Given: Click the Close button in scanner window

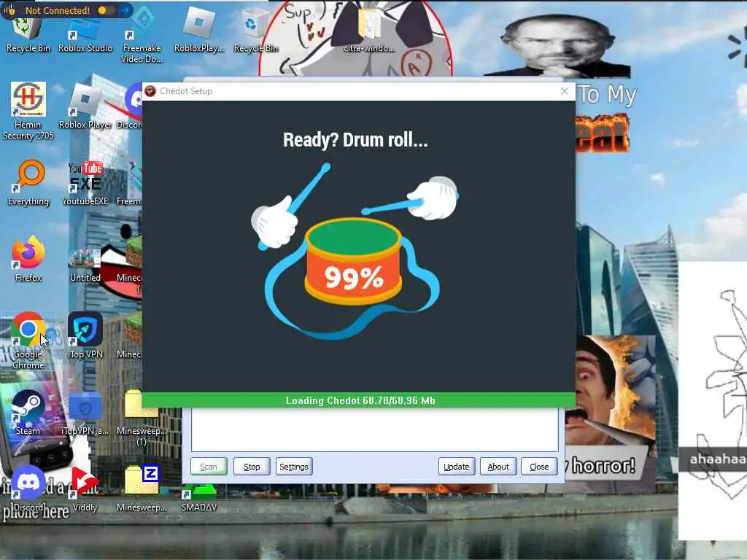Looking at the screenshot, I should pos(539,467).
